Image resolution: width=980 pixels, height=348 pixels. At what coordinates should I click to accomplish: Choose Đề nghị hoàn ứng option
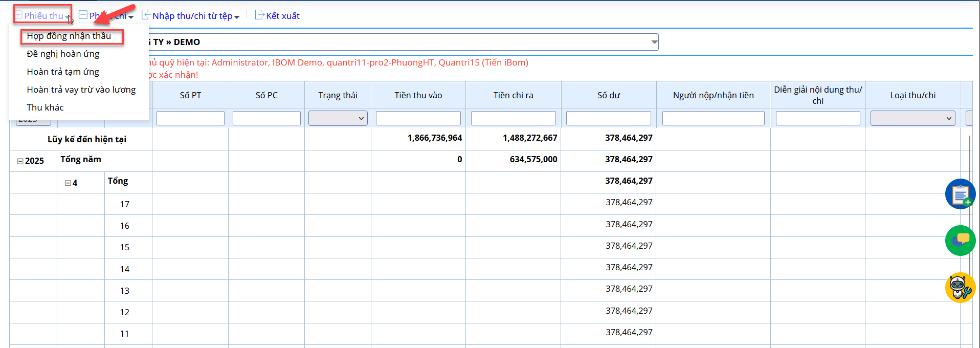(x=63, y=54)
